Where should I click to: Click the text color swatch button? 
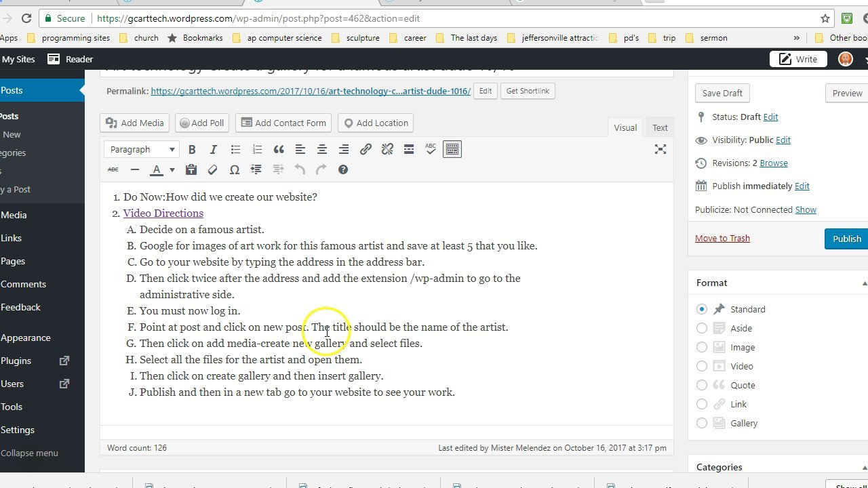coord(157,169)
